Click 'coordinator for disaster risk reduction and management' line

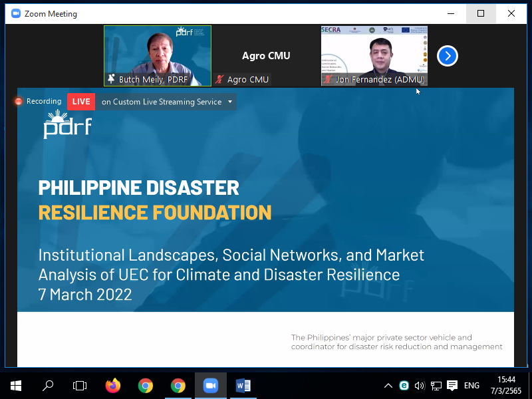click(x=396, y=346)
